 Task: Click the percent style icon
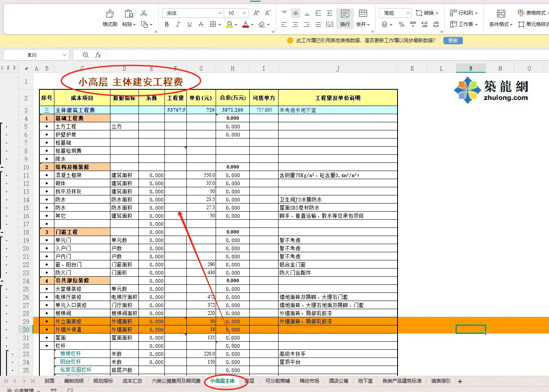coord(402,24)
